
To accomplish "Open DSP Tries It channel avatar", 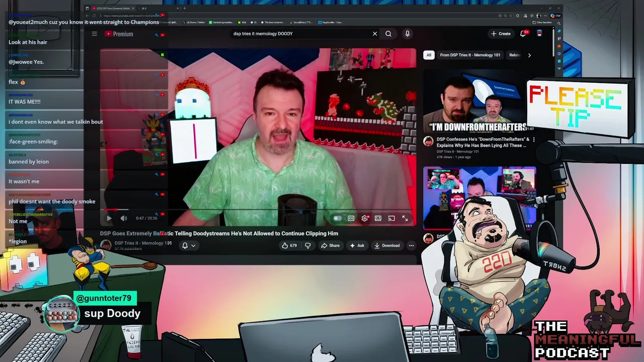I will [106, 245].
